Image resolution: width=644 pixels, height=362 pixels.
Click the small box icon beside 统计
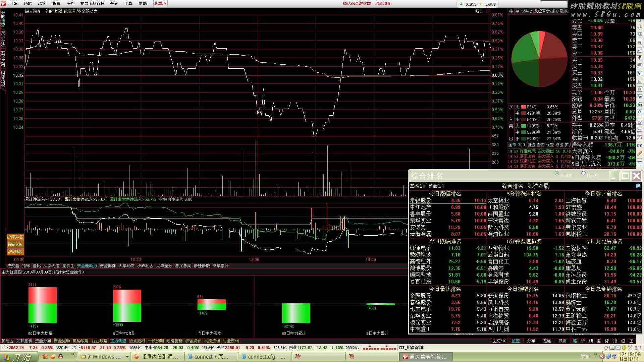[487, 11]
